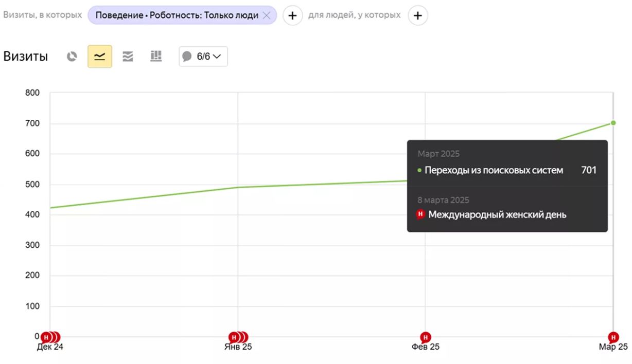Switch to pie chart view
Screen dimensions: 632x364
tap(72, 57)
